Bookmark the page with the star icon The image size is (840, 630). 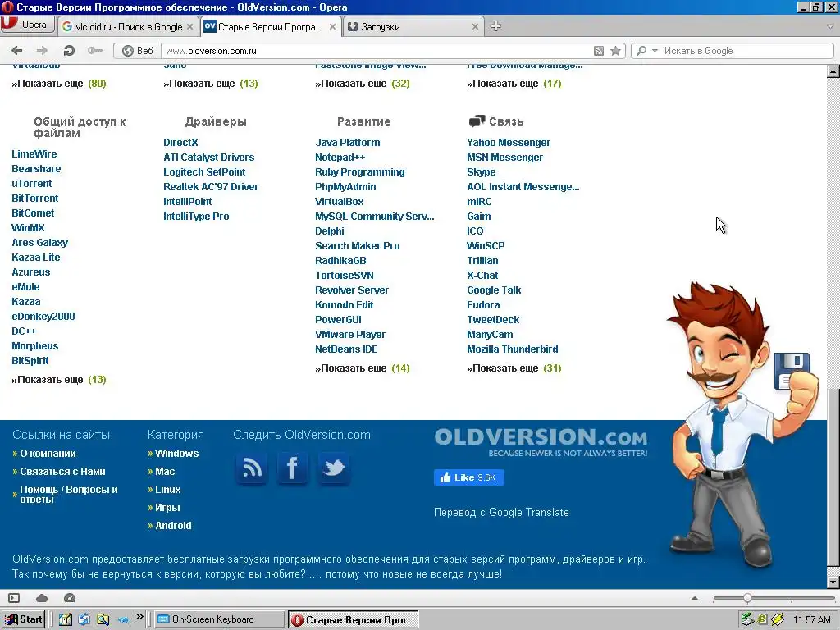tap(616, 51)
